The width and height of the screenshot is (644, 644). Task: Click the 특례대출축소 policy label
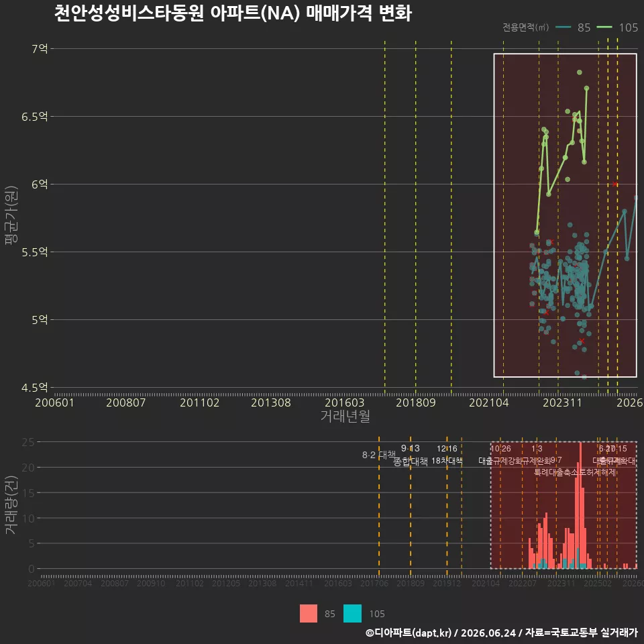tap(555, 472)
